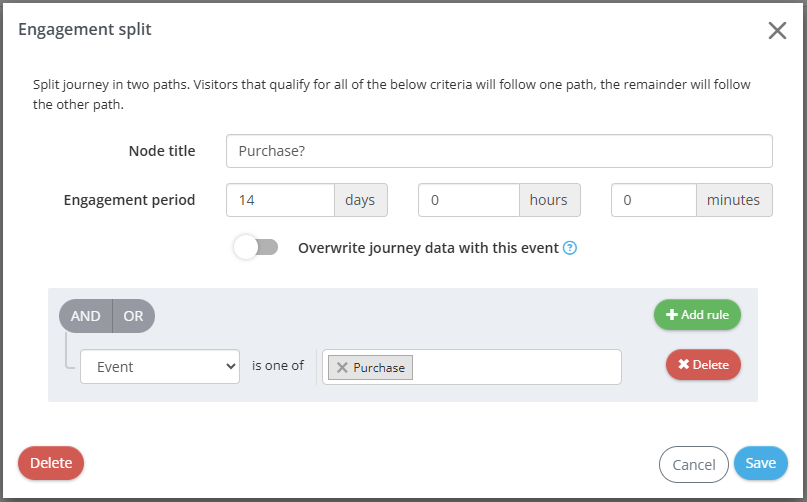Select the AND condition operator
This screenshot has height=502, width=807.
pos(86,316)
